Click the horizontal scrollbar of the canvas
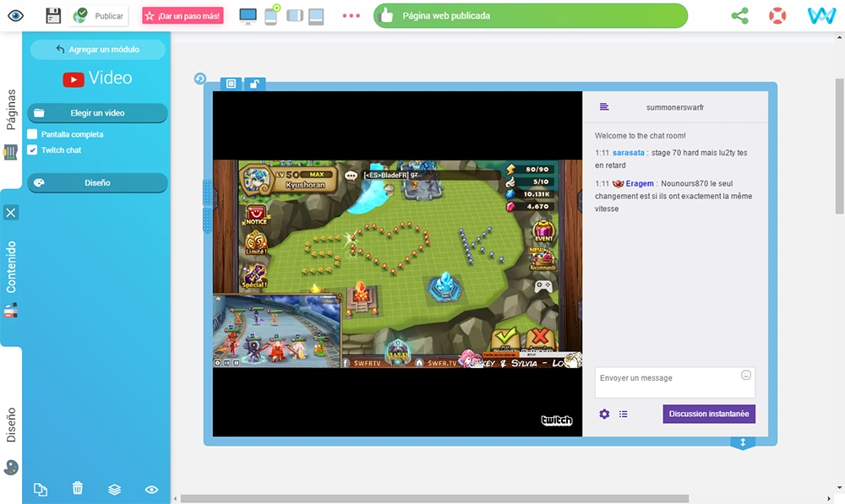Image resolution: width=845 pixels, height=504 pixels. pos(434,499)
